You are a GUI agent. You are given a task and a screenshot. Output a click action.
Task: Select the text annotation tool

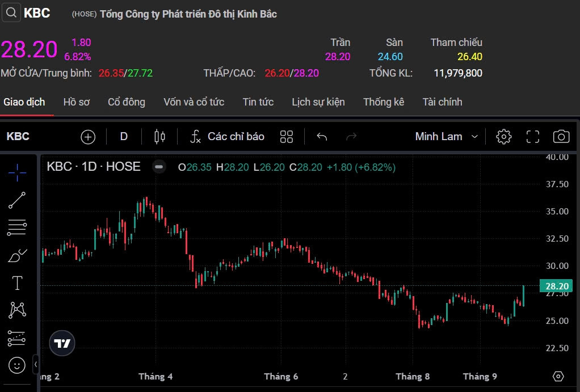click(x=17, y=283)
